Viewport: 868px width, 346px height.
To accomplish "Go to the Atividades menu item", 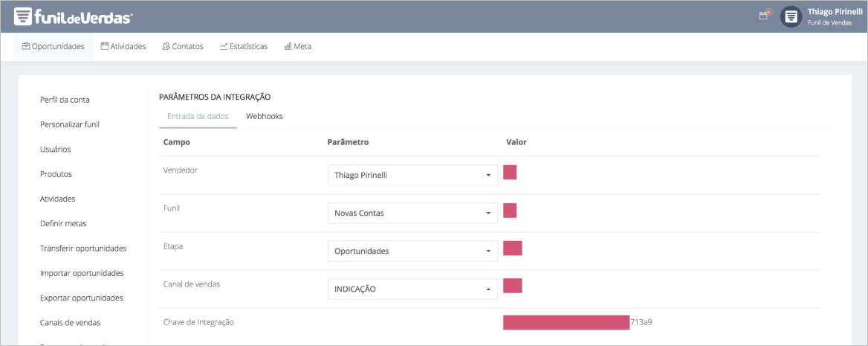I will pos(123,46).
